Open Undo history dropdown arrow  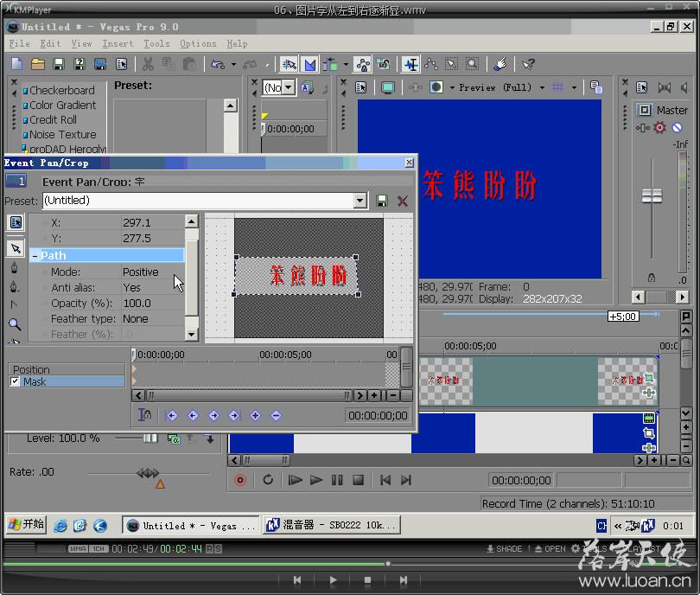[x=233, y=65]
